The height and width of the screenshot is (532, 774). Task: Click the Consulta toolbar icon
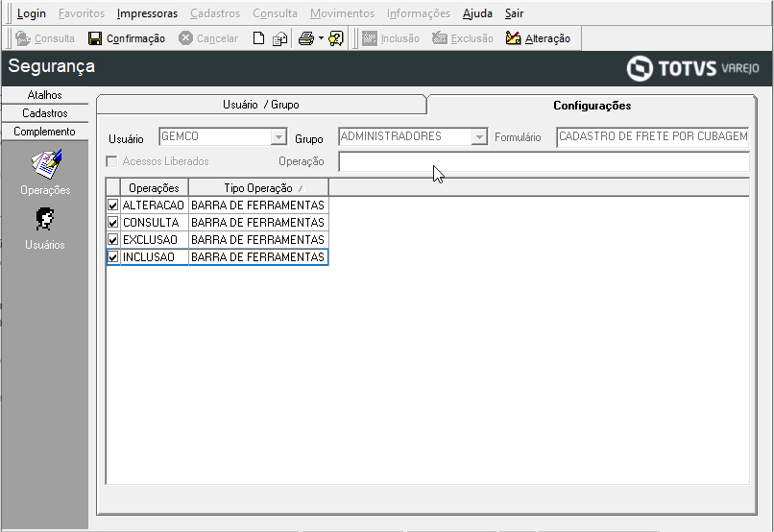pos(23,38)
